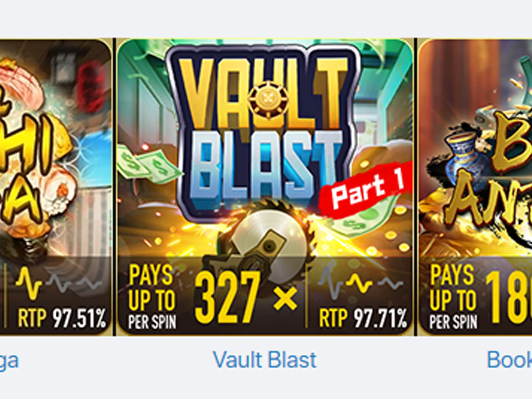The image size is (532, 399).
Task: Click the Vault Blast text link
Action: click(265, 360)
